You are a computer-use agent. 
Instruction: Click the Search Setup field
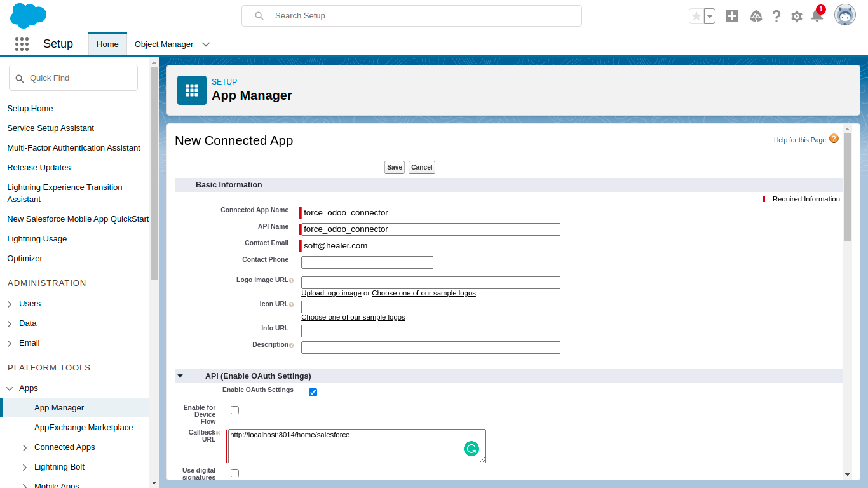pyautogui.click(x=412, y=16)
